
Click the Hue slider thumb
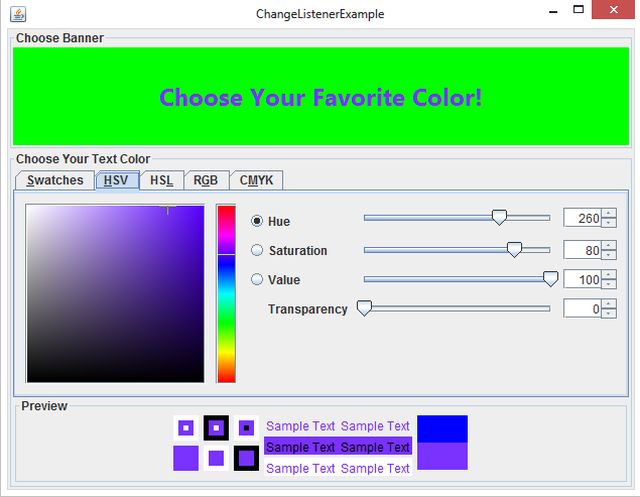tap(499, 217)
